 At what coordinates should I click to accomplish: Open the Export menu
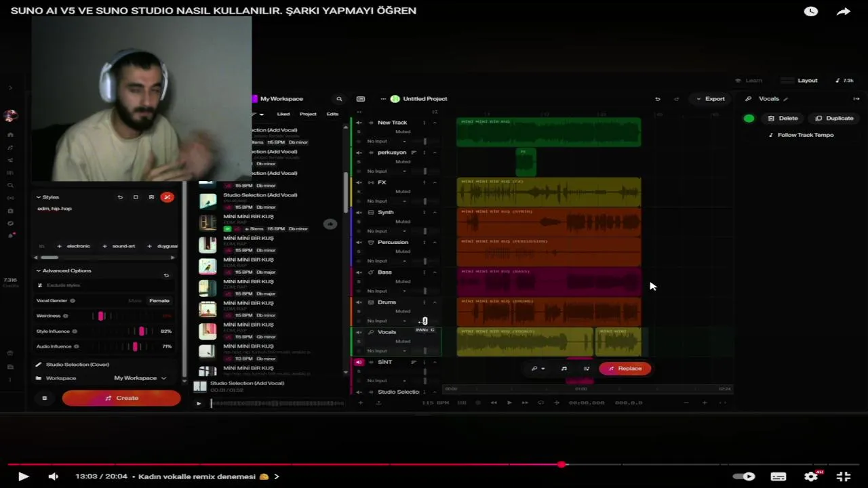tap(710, 99)
